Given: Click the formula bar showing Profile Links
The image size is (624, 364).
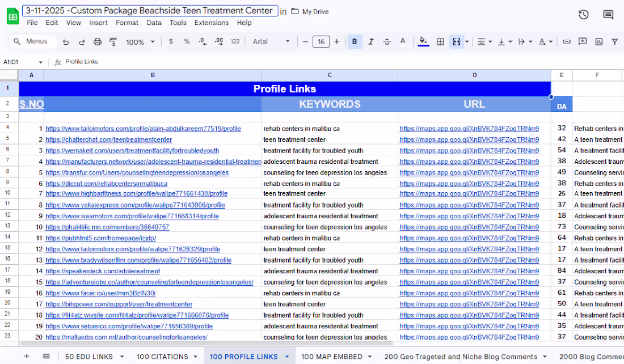Looking at the screenshot, I should pos(342,62).
